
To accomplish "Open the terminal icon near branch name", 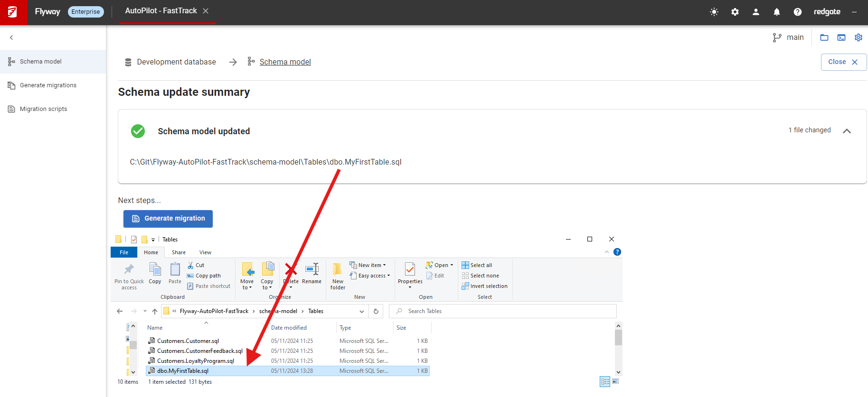I will point(841,37).
